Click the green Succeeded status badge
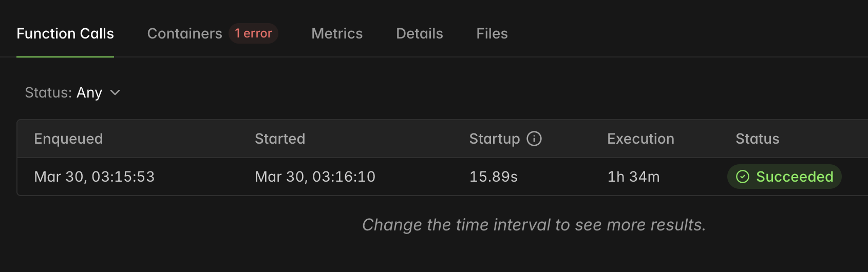 pos(784,177)
